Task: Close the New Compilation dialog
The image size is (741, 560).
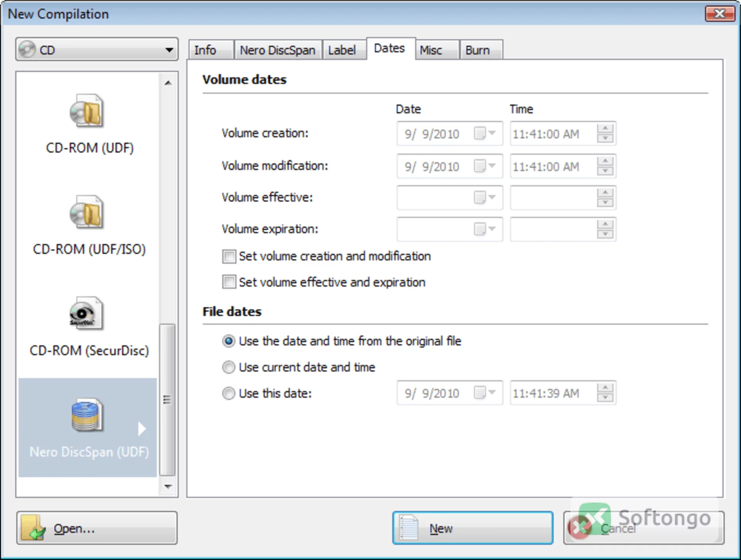Action: (720, 14)
